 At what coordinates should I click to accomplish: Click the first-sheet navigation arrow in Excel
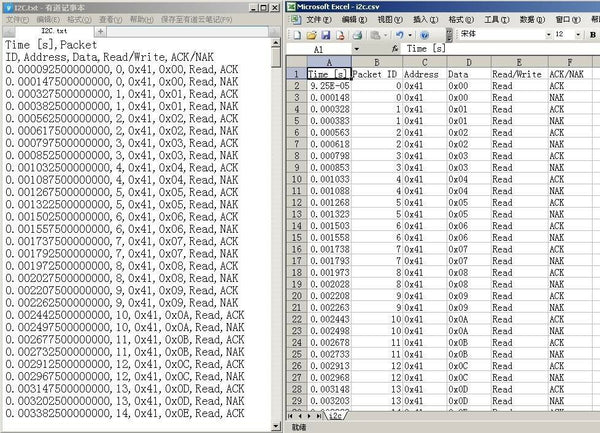pos(291,416)
